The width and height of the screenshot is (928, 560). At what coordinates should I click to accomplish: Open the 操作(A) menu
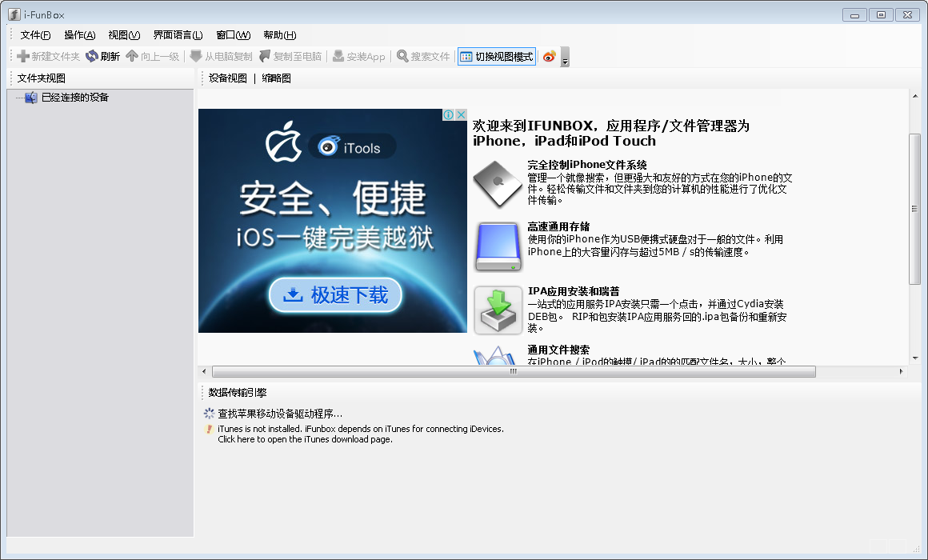[80, 35]
